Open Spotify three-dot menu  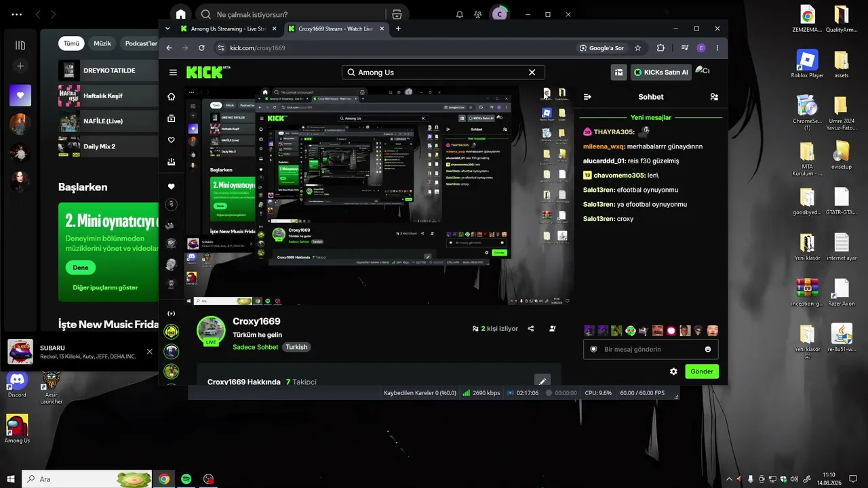click(x=16, y=14)
